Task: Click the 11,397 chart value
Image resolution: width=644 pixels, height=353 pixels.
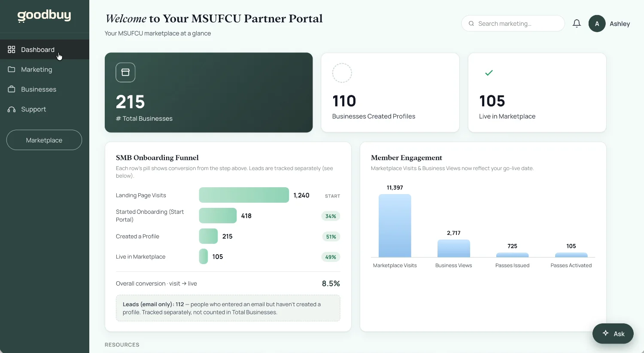Action: [x=395, y=188]
